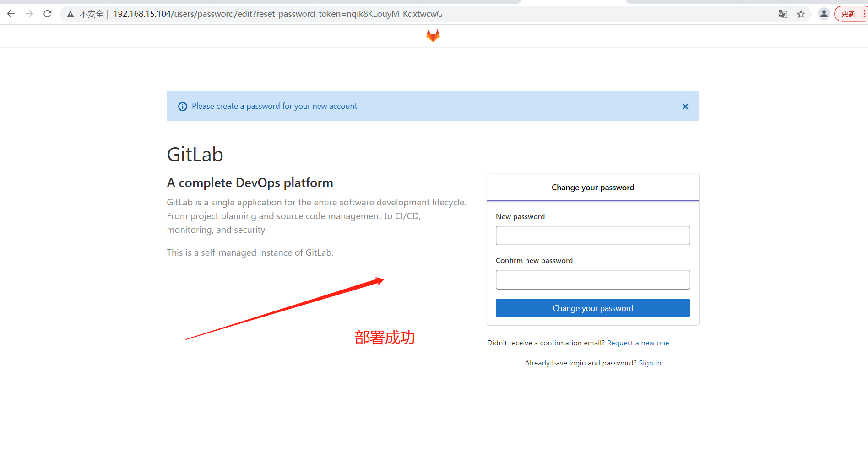Click 'A complete DevOps platform' heading
This screenshot has width=868, height=451.
250,183
